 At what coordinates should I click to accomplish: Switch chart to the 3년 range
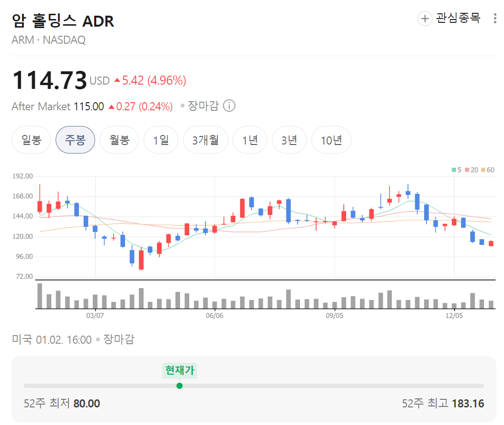(x=289, y=140)
